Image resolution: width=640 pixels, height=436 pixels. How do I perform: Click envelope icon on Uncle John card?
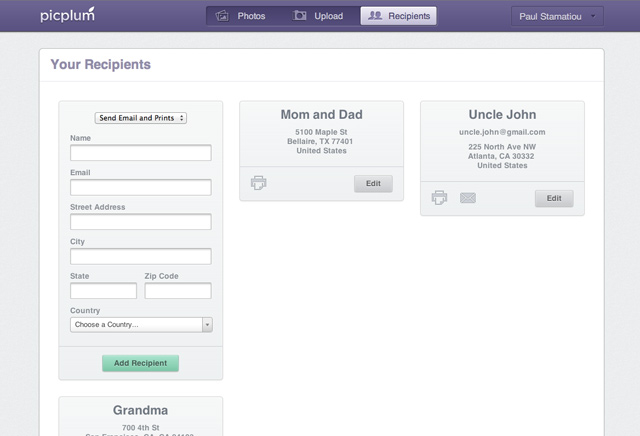[x=468, y=198]
